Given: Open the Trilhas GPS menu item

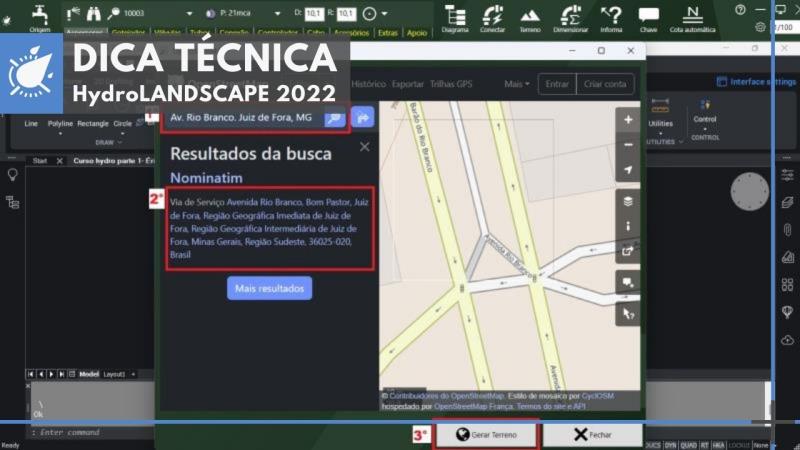Looking at the screenshot, I should 451,84.
